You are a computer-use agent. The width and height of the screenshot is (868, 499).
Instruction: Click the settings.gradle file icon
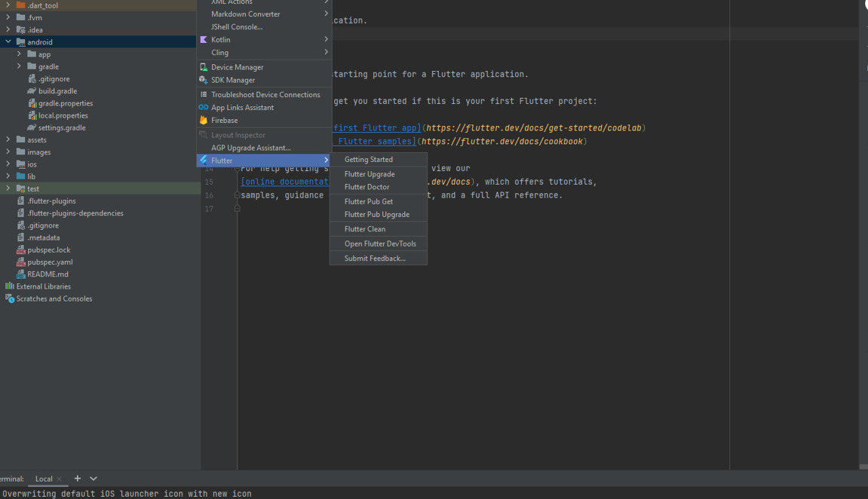32,127
